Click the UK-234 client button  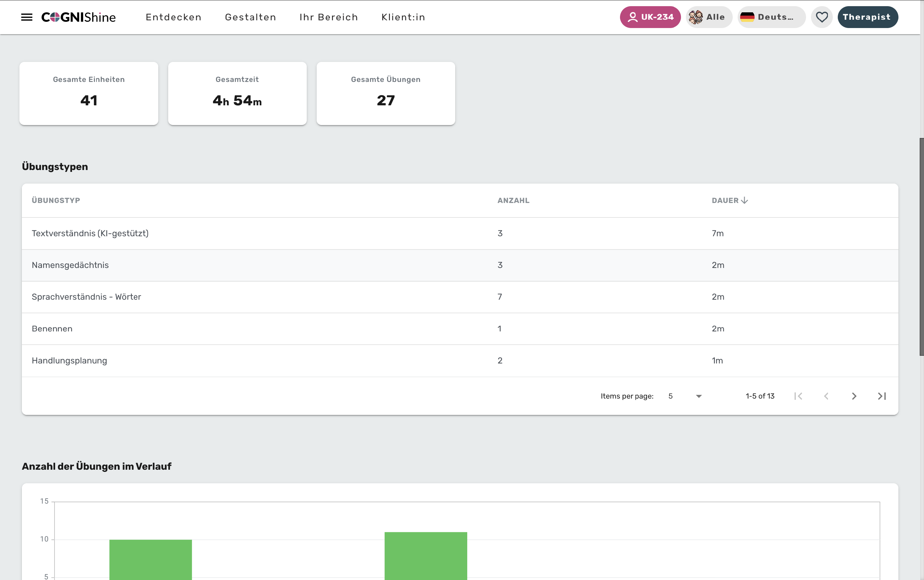[650, 17]
